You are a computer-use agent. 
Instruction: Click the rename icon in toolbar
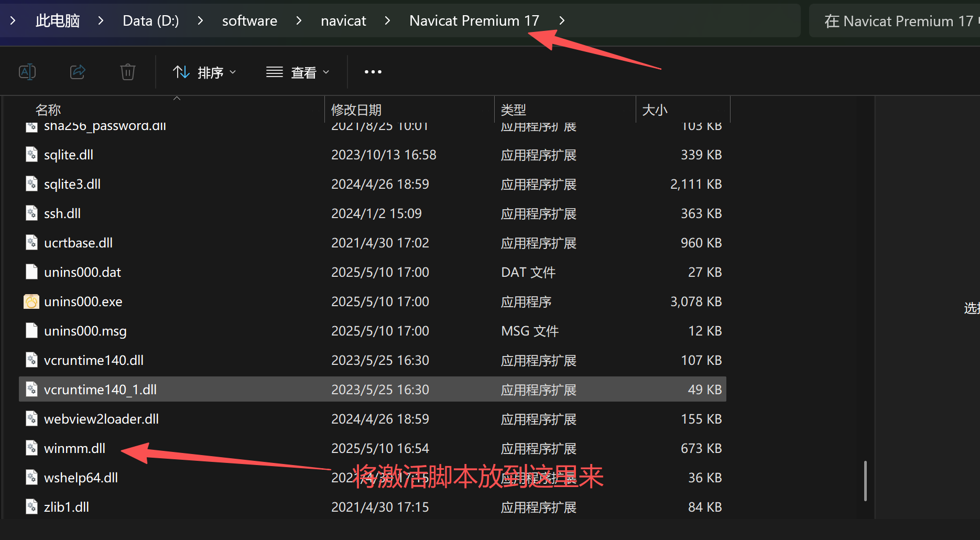[x=27, y=72]
